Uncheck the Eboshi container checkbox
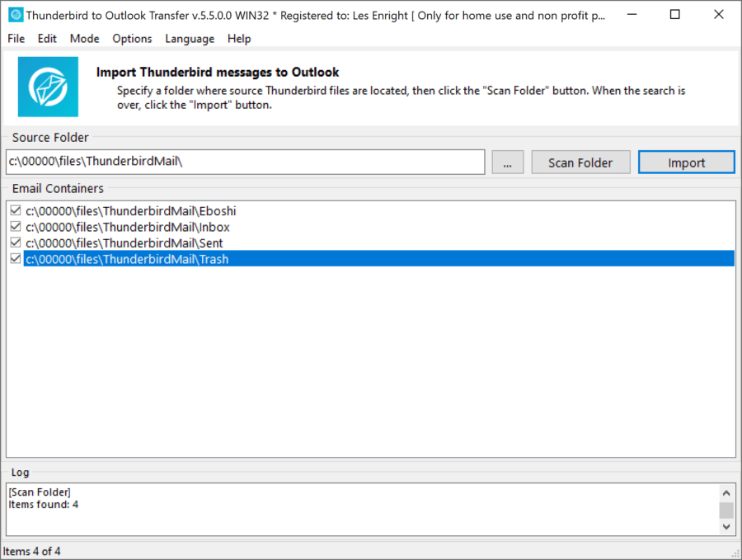This screenshot has width=742, height=560. tap(15, 211)
